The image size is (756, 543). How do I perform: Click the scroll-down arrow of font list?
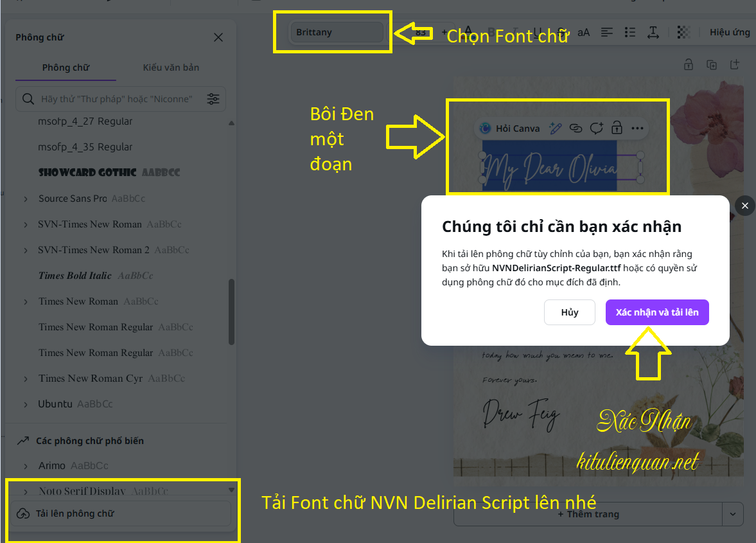click(231, 490)
